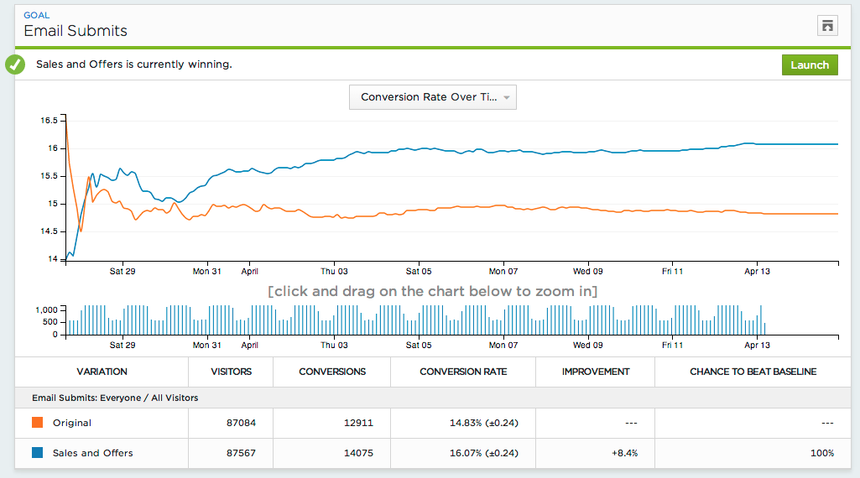Click the VISITORS column header

(x=231, y=372)
